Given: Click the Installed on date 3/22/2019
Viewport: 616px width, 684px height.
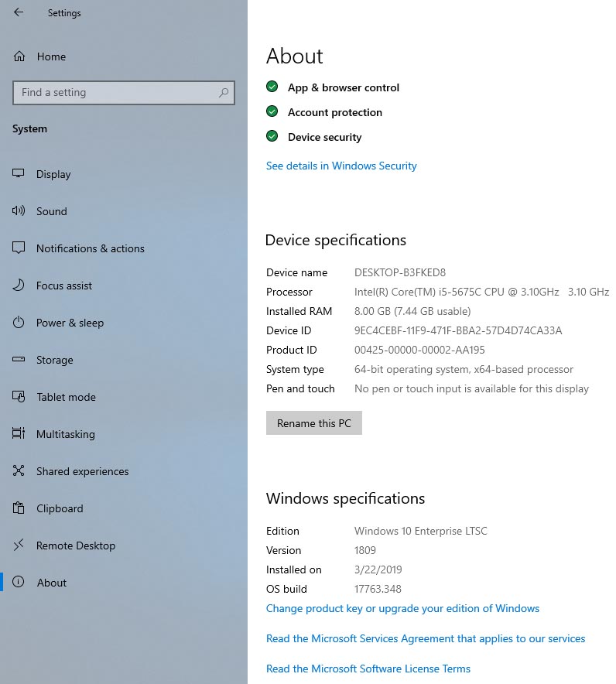Looking at the screenshot, I should 378,569.
